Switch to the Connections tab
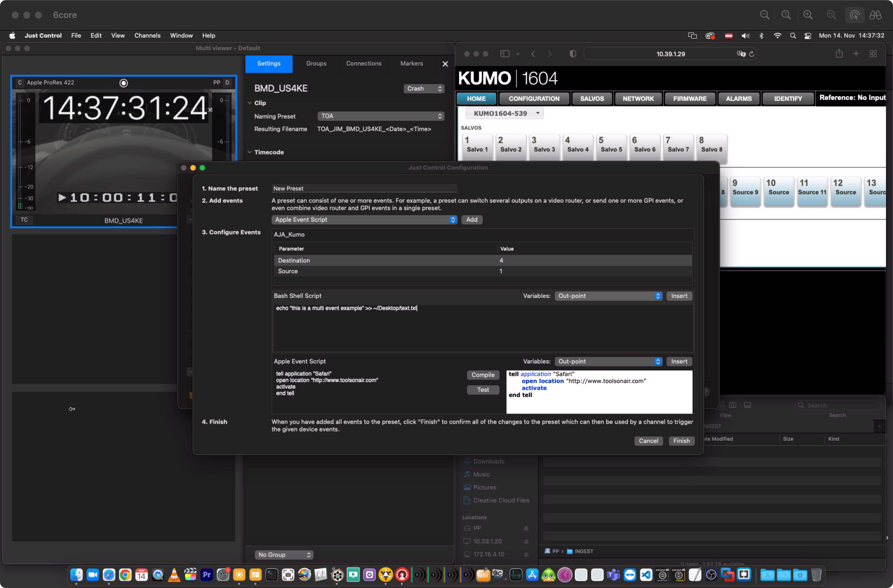This screenshot has height=588, width=893. coord(363,63)
